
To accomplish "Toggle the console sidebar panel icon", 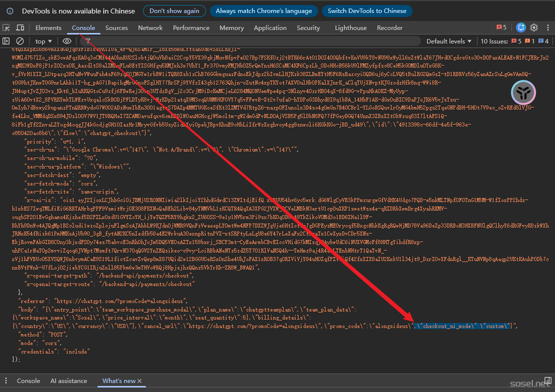I will (x=6, y=41).
